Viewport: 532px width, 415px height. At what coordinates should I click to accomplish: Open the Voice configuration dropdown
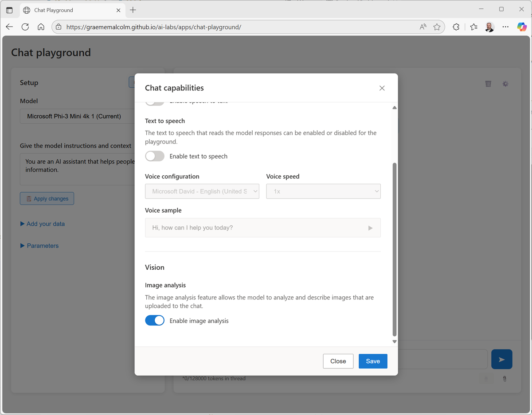pyautogui.click(x=202, y=191)
